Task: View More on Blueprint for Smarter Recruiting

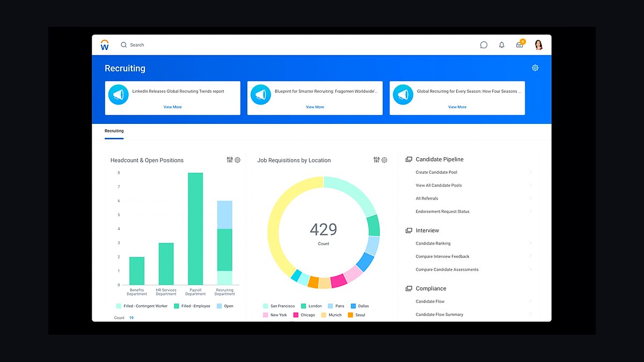Action: [315, 107]
